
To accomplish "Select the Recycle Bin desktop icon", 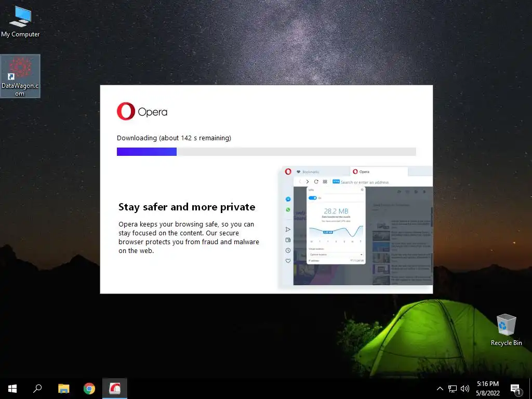I will [506, 329].
